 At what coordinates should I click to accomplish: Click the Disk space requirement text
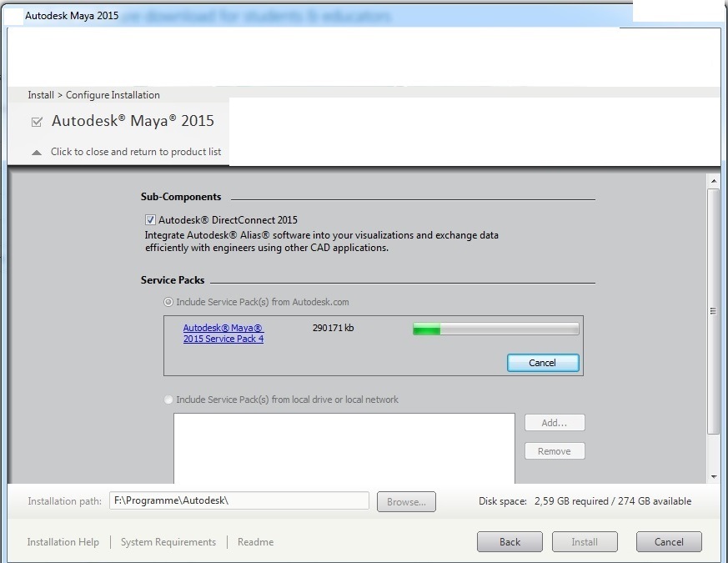coord(585,501)
